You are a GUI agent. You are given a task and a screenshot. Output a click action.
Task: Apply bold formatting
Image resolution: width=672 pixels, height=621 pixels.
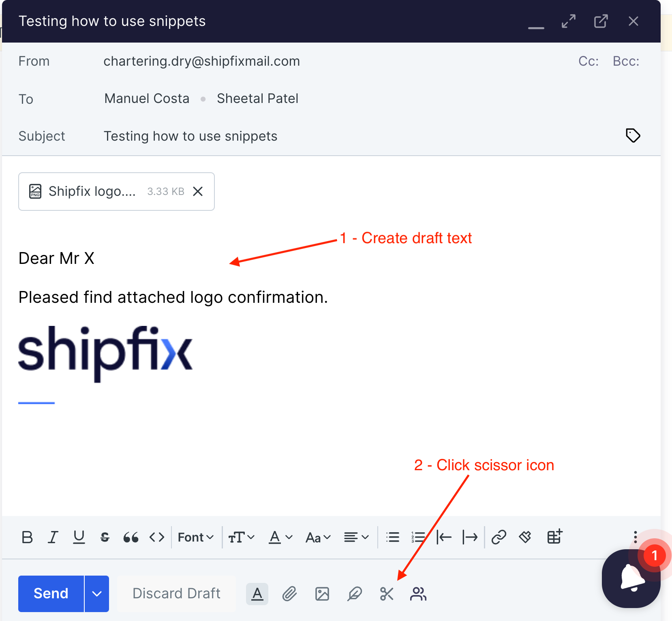click(x=27, y=537)
